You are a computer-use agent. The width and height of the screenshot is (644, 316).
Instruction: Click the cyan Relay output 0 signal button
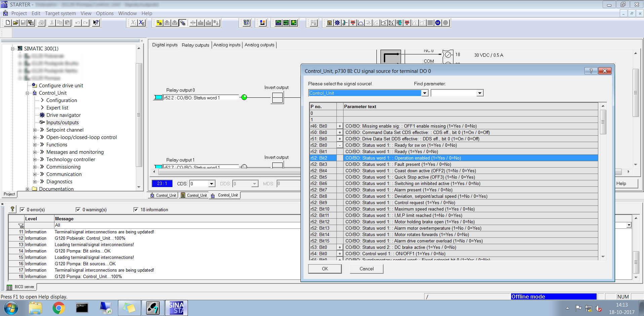point(158,97)
